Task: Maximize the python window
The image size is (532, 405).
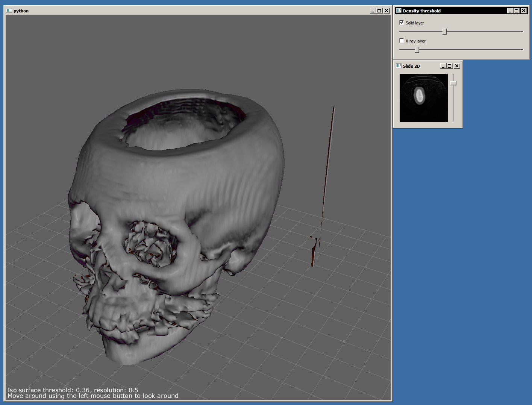Action: [379, 11]
